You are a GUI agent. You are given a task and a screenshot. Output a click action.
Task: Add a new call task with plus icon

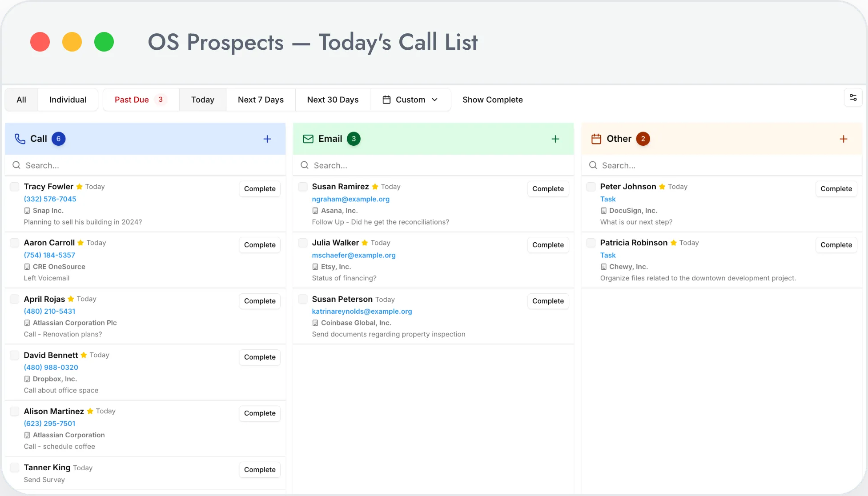click(267, 139)
